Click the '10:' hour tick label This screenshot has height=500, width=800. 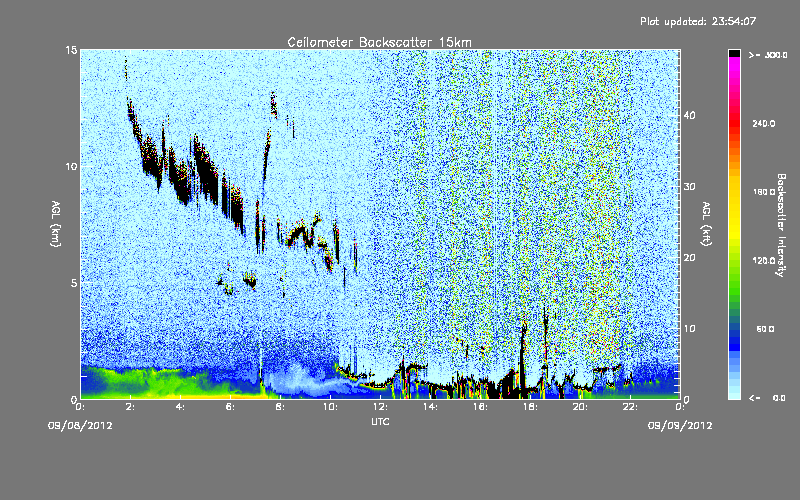click(330, 407)
